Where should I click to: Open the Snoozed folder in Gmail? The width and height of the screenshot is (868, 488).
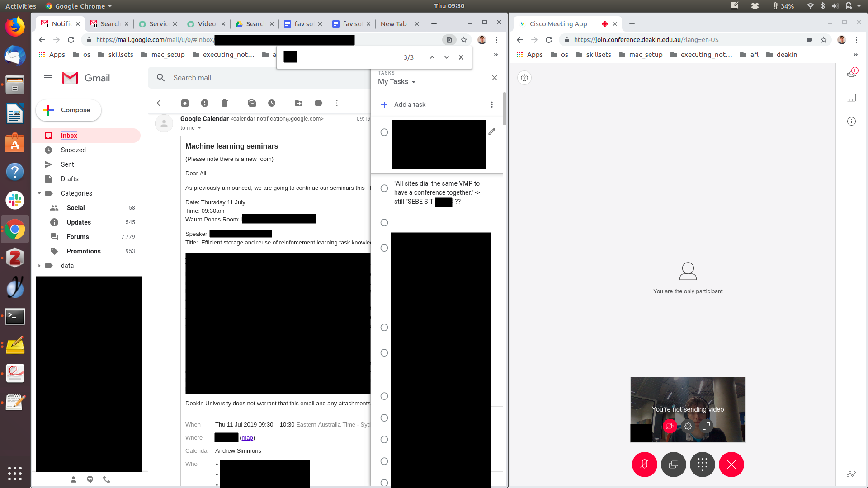(73, 150)
